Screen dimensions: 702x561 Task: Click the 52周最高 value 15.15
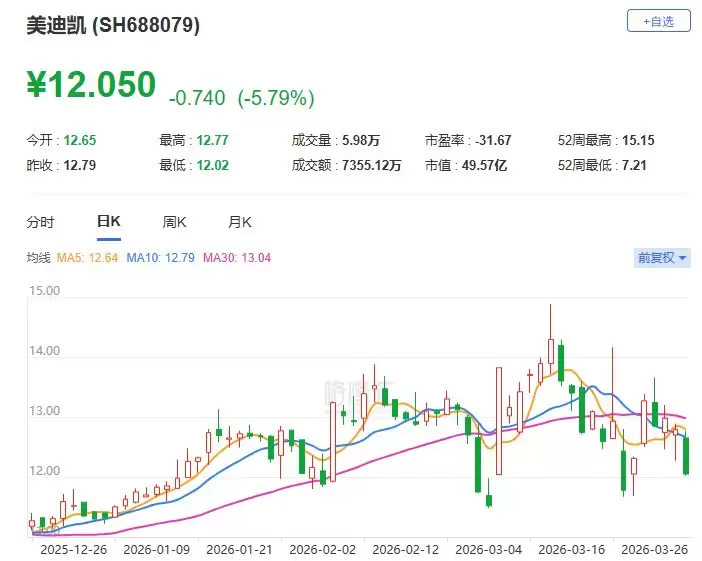tap(635, 141)
